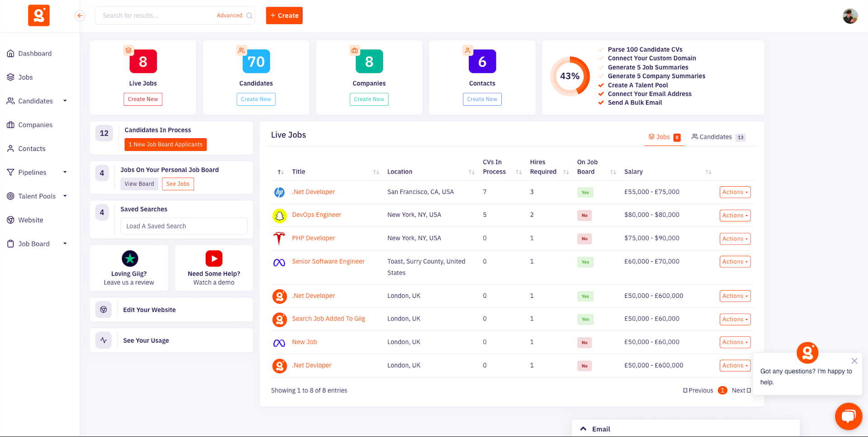
Task: Click Yes badge in Senior Software Engineer row
Action: point(585,262)
